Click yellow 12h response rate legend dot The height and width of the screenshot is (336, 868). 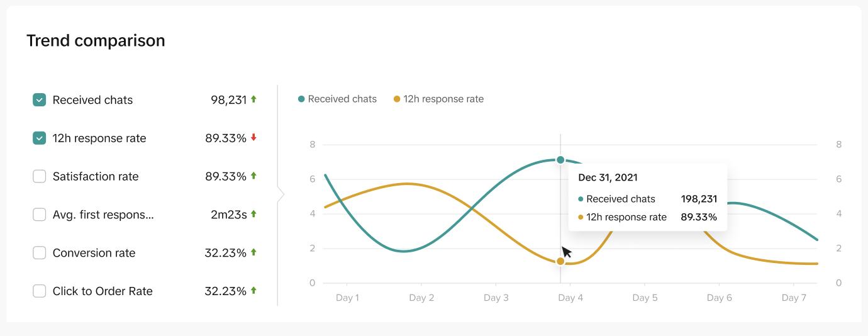click(x=397, y=99)
